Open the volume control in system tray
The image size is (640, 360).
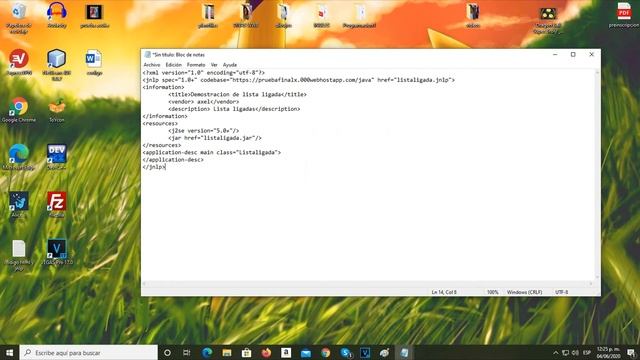(576, 353)
